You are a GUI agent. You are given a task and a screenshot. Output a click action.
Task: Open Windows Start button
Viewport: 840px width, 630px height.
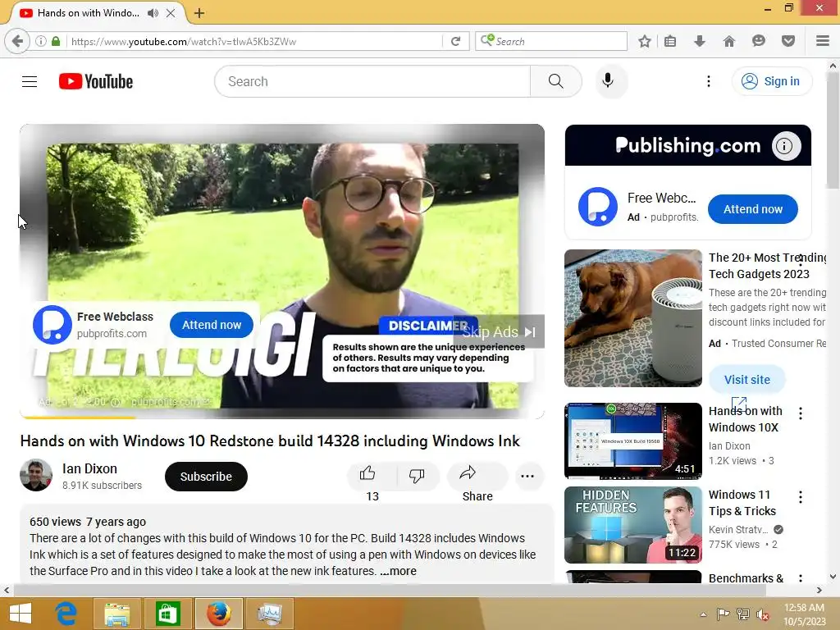tap(21, 614)
